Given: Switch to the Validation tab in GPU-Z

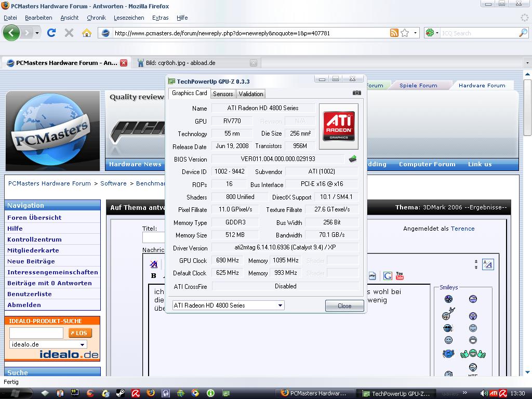Looking at the screenshot, I should [x=251, y=94].
